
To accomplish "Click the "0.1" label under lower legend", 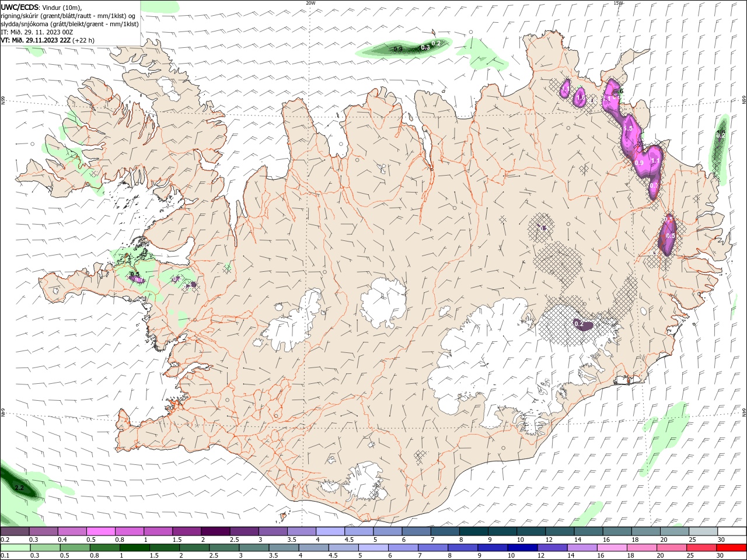I will coord(5,556).
